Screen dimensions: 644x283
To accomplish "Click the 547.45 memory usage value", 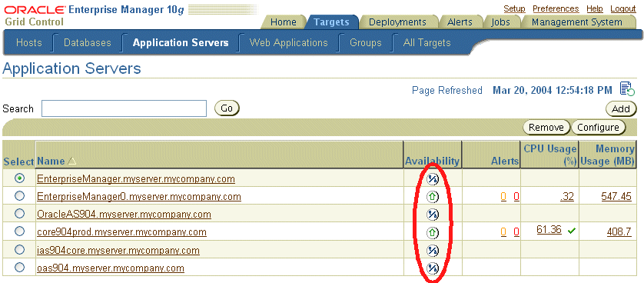I will point(616,197).
